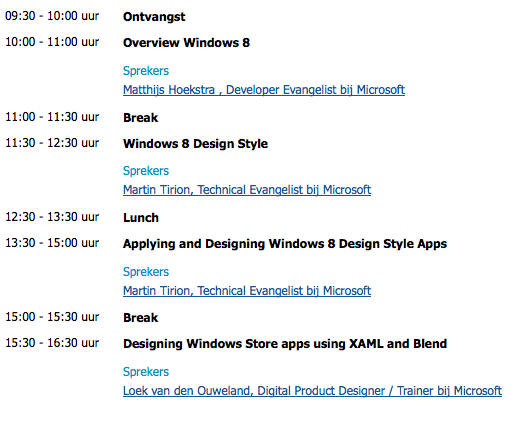Click the 09:30 - 10:00 uur time slot
532x426 pixels.
[52, 16]
